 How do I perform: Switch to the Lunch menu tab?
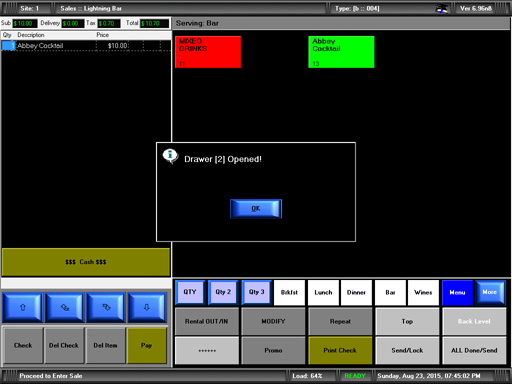tap(323, 293)
